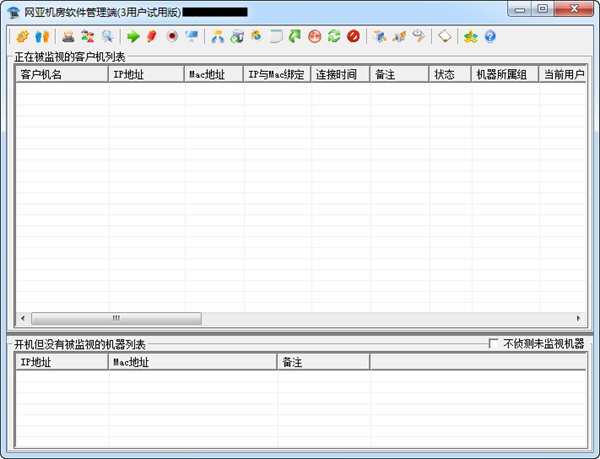The height and width of the screenshot is (459, 600).
Task: Open help via blue question-mark icon
Action: coord(490,37)
